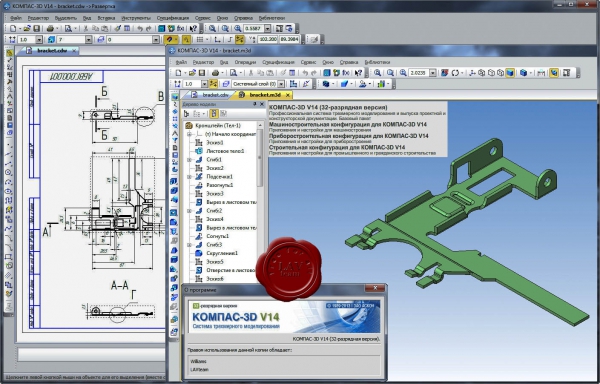Viewport: 600px width, 384px height.
Task: Click the model tree vertical scrollbar
Action: 260,158
